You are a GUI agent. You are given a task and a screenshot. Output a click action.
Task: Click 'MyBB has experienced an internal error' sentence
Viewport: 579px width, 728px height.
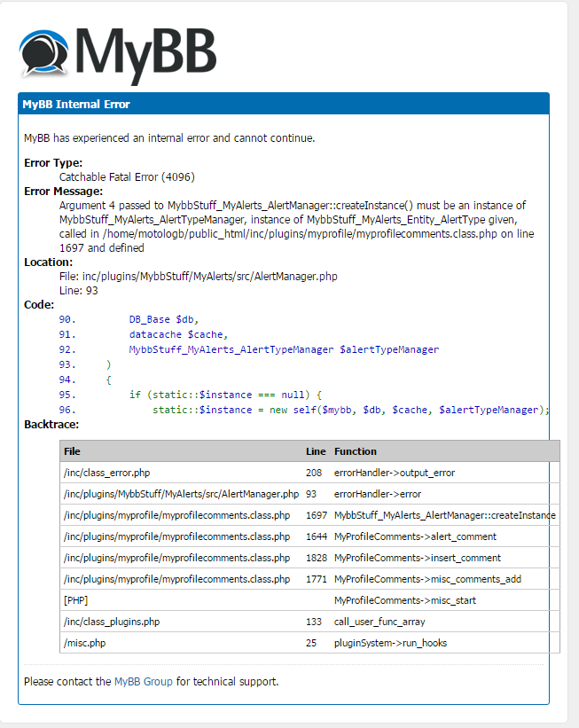(169, 138)
